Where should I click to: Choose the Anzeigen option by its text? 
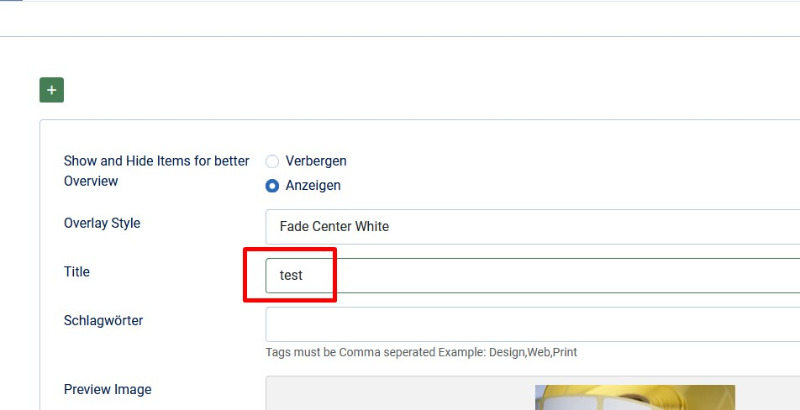tap(313, 186)
